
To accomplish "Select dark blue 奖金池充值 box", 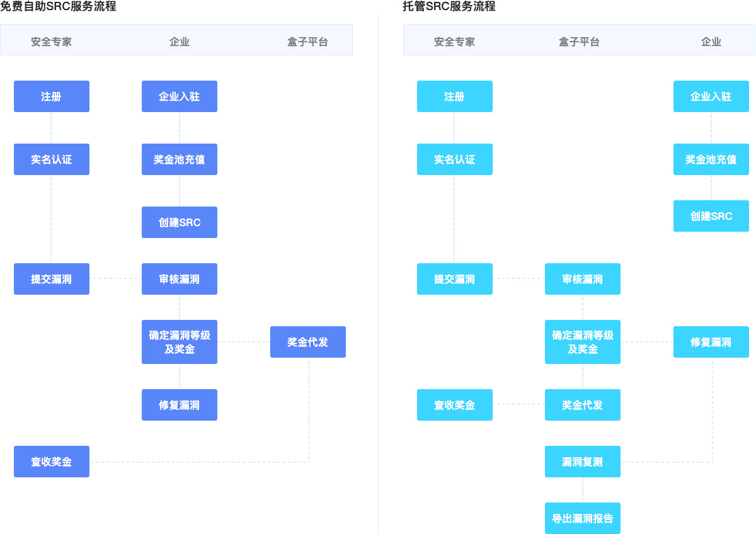I will (180, 159).
